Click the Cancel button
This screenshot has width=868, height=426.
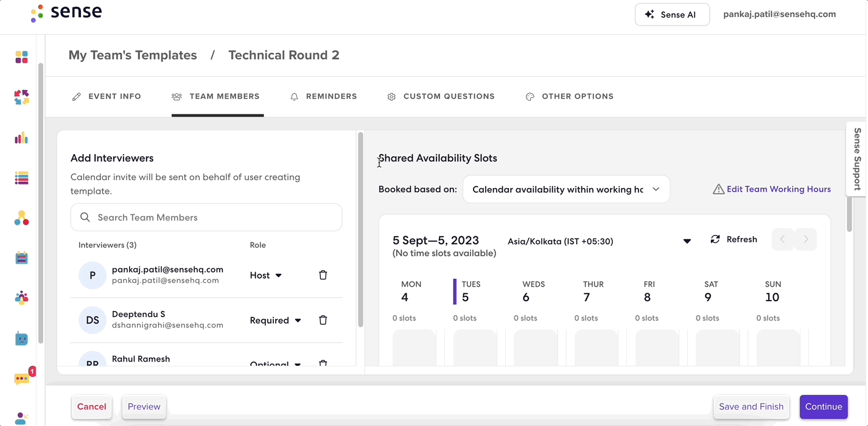[92, 407]
